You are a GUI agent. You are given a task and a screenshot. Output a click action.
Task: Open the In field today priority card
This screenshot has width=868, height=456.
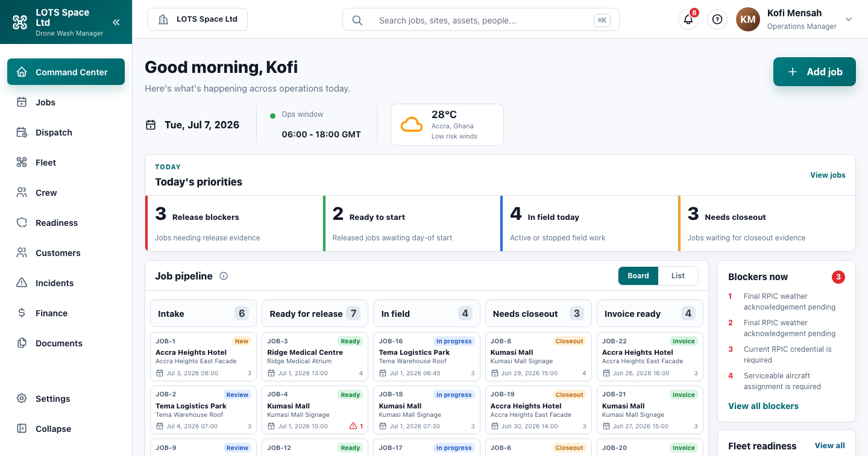tap(589, 223)
